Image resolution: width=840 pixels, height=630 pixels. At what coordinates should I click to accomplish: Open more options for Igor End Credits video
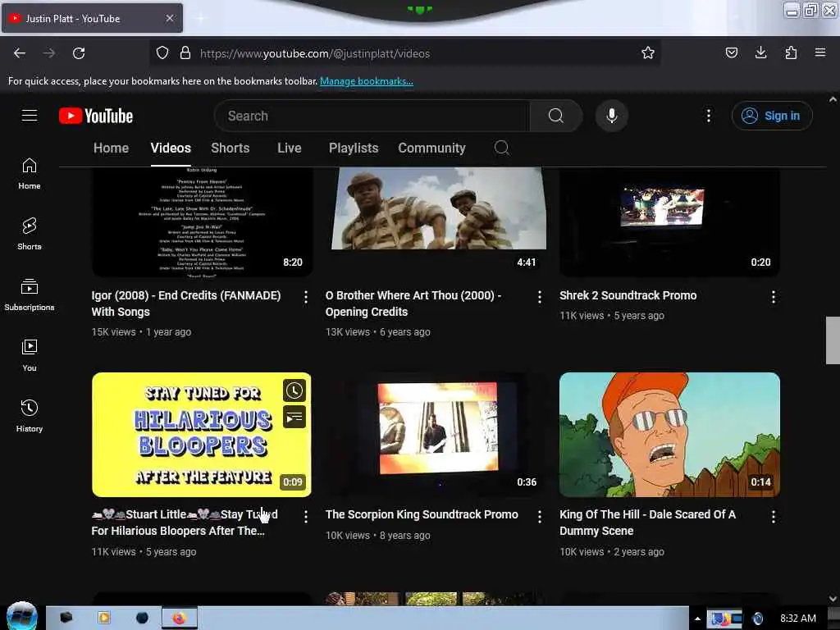coord(306,297)
